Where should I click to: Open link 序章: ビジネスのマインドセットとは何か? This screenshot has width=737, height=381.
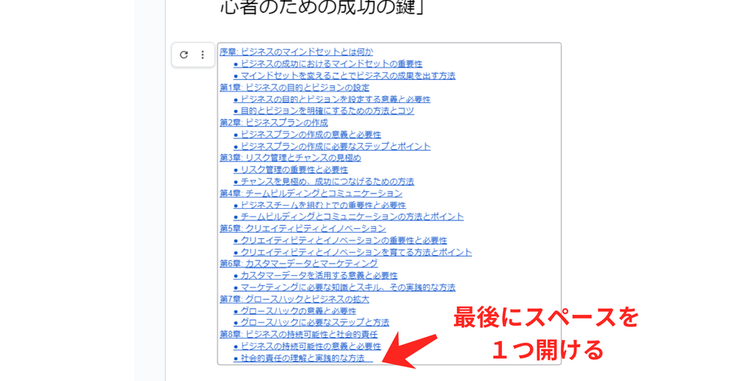click(297, 52)
